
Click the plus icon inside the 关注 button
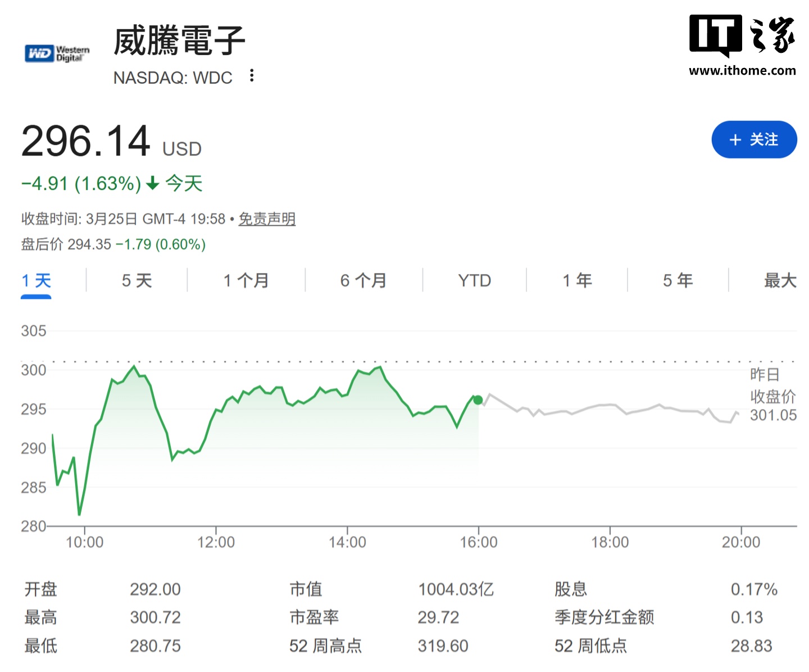pos(734,139)
